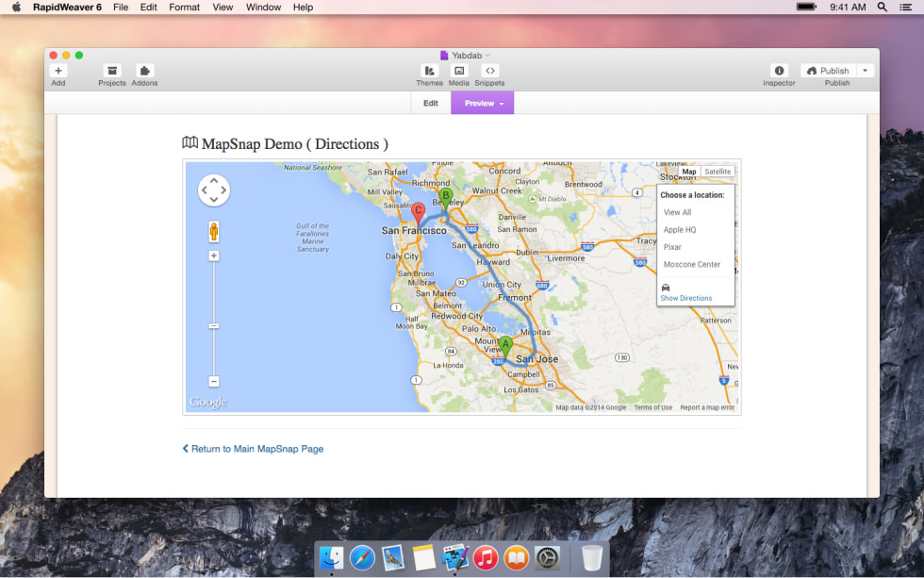Image resolution: width=924 pixels, height=578 pixels.
Task: Click green marker B near Berkeley
Action: [445, 199]
